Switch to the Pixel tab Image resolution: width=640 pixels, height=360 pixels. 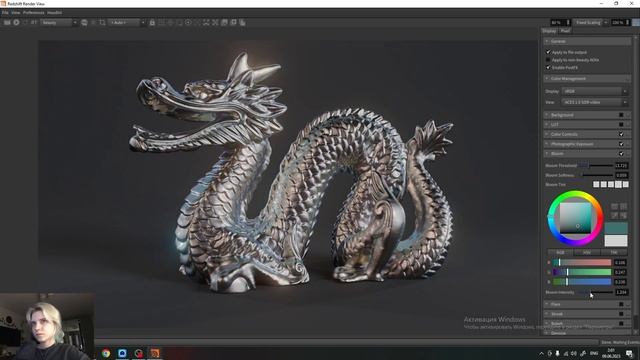[x=565, y=31]
